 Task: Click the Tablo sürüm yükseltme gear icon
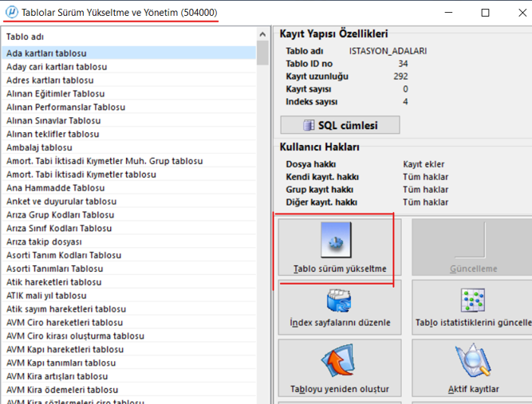click(x=336, y=240)
